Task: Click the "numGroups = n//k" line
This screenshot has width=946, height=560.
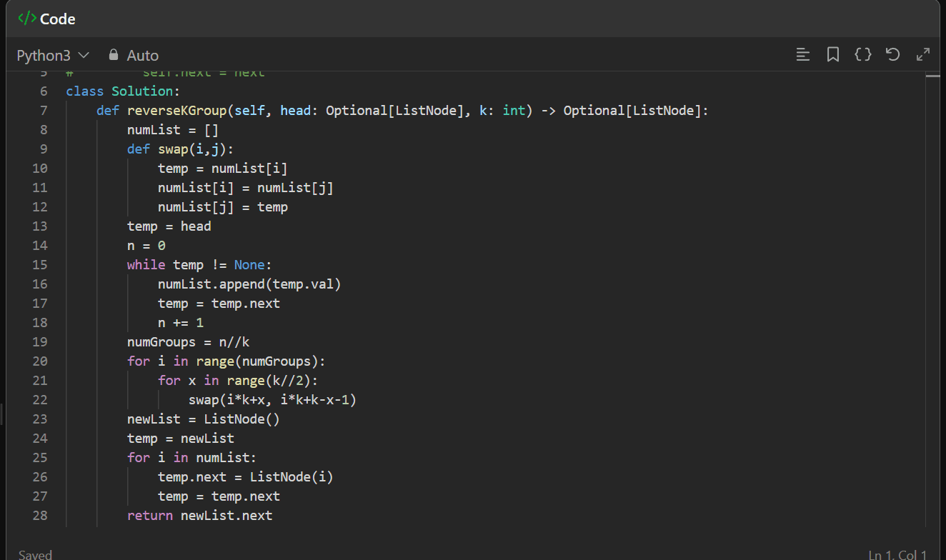Action: pos(189,341)
